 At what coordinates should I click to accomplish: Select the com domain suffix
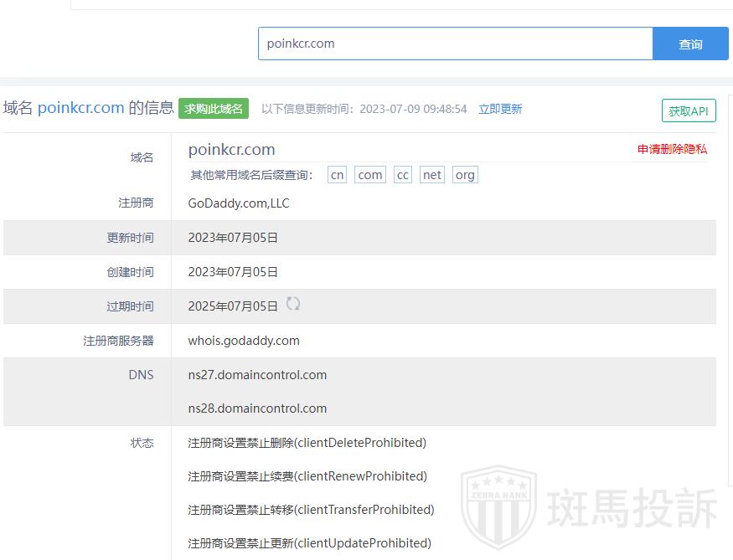(369, 175)
